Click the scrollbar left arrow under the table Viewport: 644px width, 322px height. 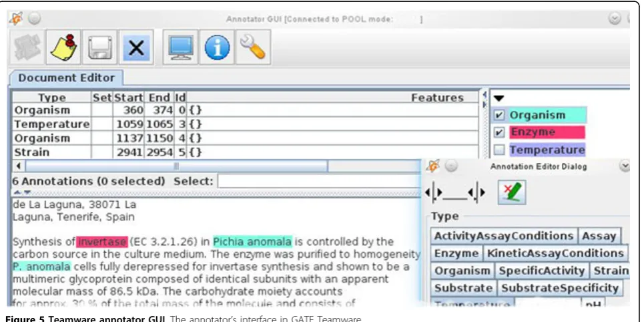tap(18, 166)
